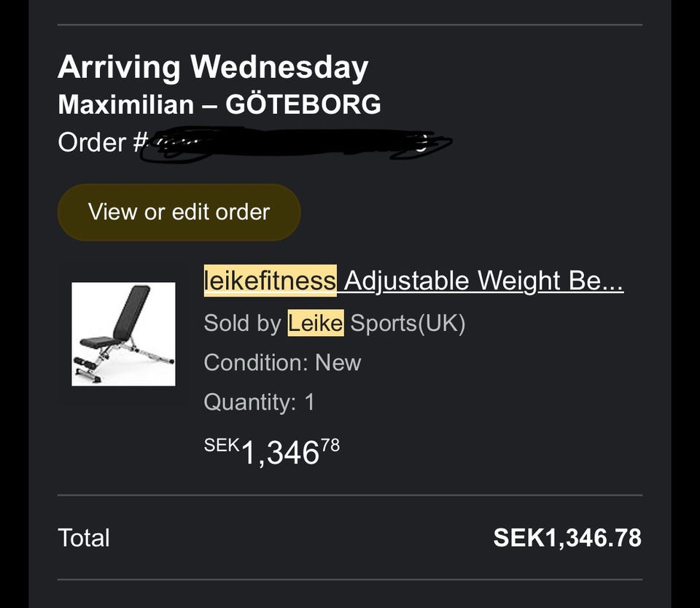Click the Total label
The image size is (700, 608).
point(84,538)
